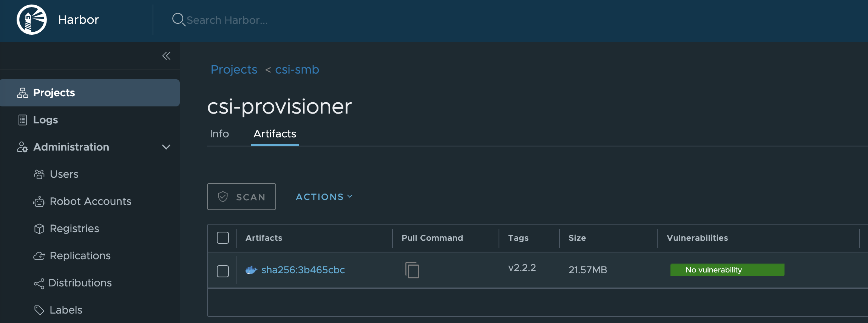
Task: Click the Scan button
Action: click(x=241, y=197)
